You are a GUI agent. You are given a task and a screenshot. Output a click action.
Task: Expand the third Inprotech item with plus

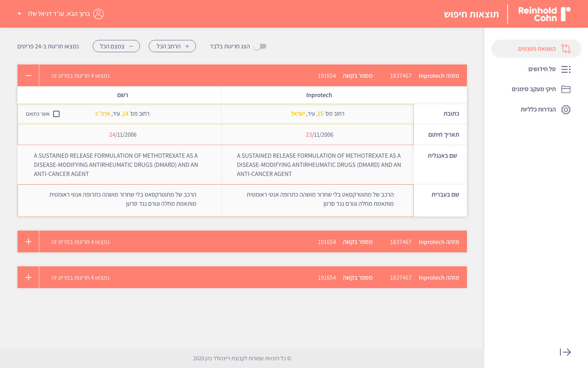click(28, 277)
